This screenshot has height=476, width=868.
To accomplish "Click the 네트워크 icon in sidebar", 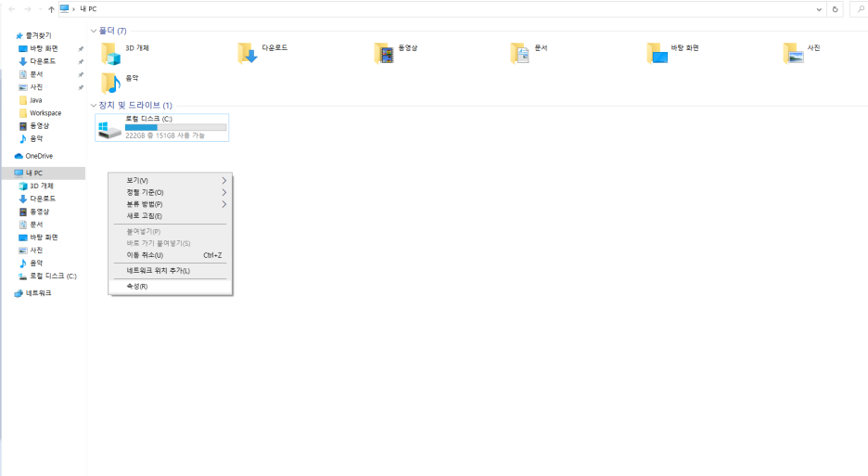I will tap(19, 293).
